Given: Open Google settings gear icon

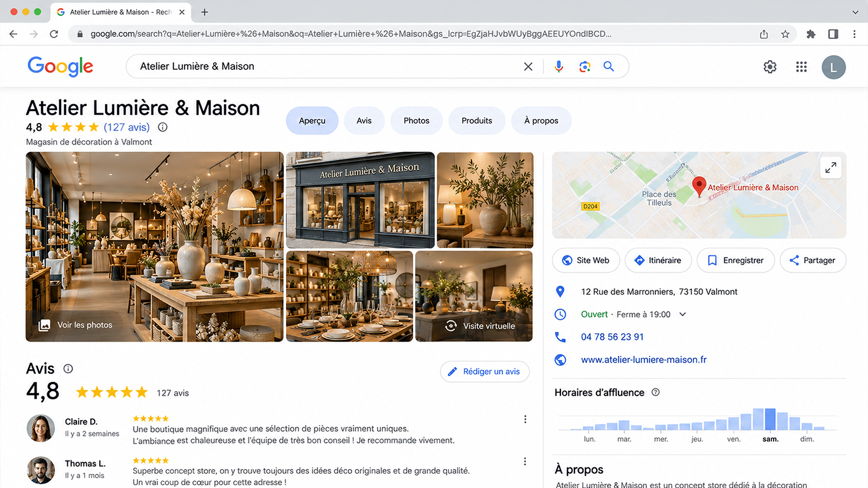Looking at the screenshot, I should (x=770, y=67).
